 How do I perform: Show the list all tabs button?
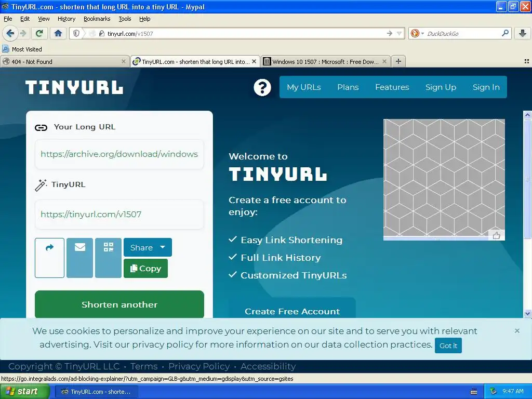[527, 61]
